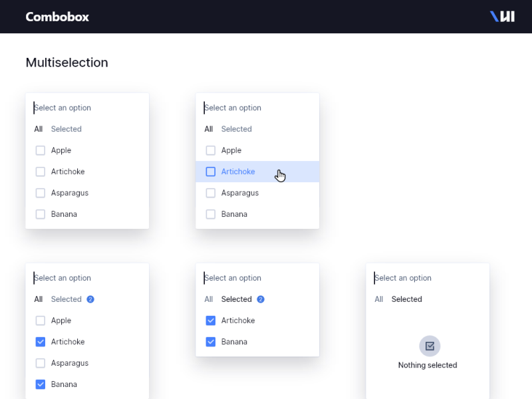The height and width of the screenshot is (399, 532).
Task: Click Banana label in bottom-middle combobox
Action: coord(235,342)
